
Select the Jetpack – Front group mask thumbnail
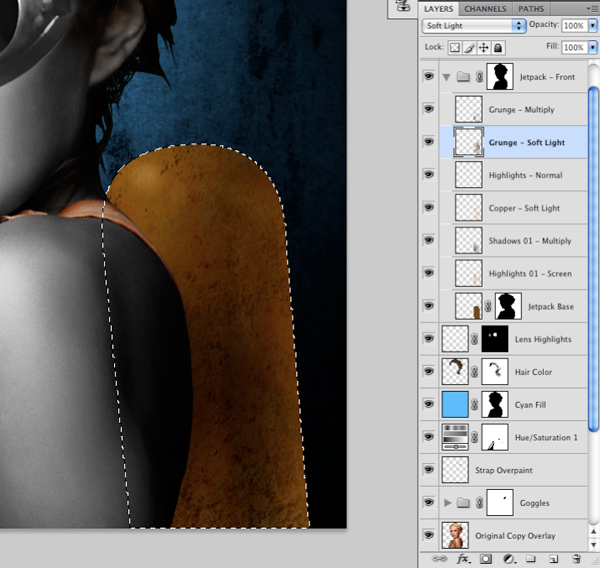tap(500, 77)
